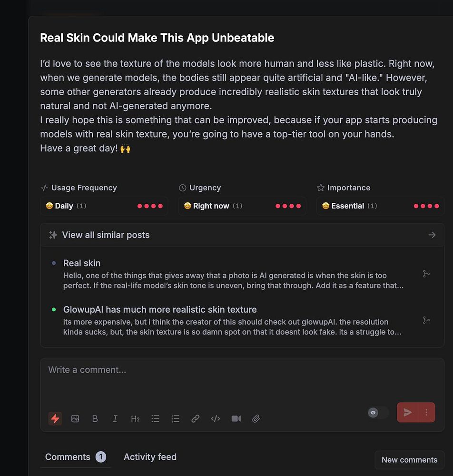Click merge icon for Real skin post
The height and width of the screenshot is (476, 453).
(x=426, y=274)
